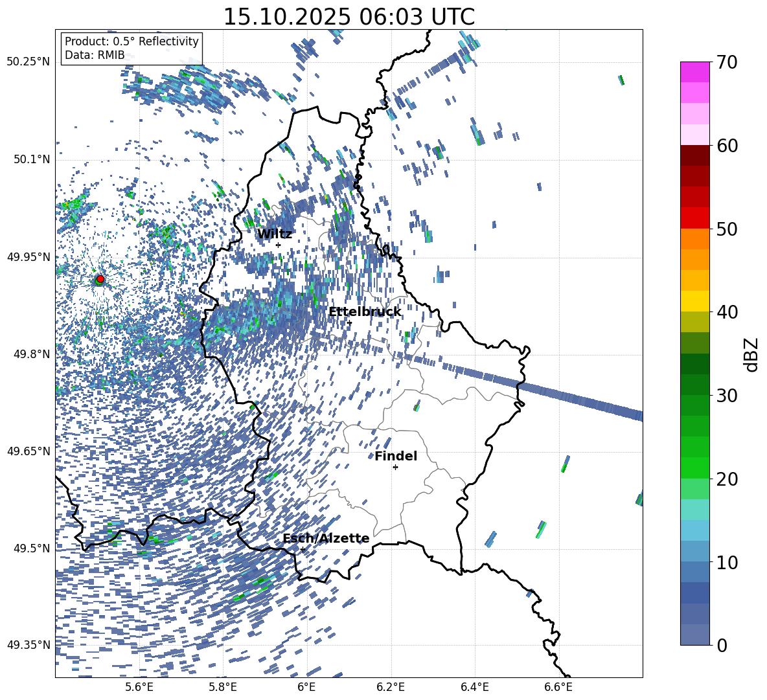
Task: Click the 49.95°N latitude tick label
Action: 29,257
